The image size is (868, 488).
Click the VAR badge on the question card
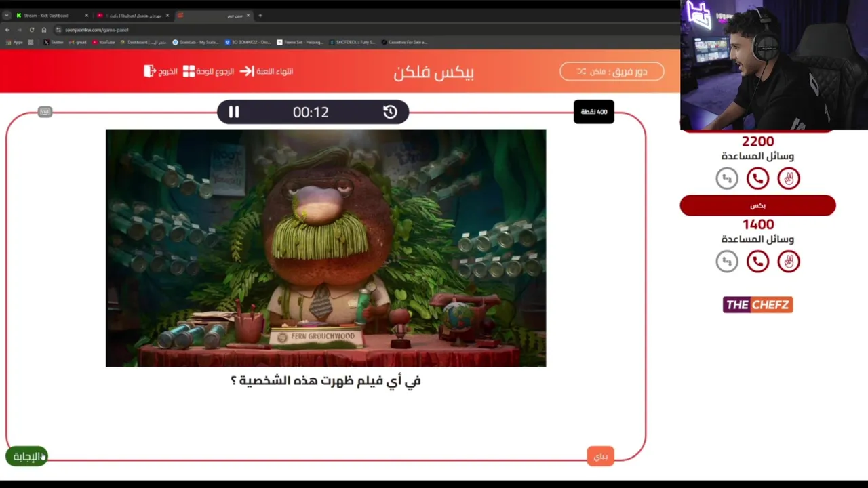(x=45, y=111)
